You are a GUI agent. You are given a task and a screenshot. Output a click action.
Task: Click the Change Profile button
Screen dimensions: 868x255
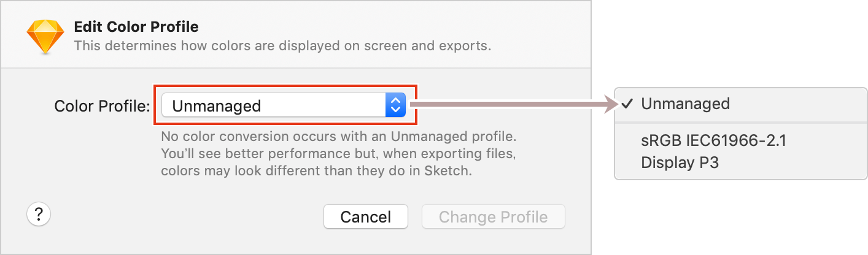click(x=493, y=216)
